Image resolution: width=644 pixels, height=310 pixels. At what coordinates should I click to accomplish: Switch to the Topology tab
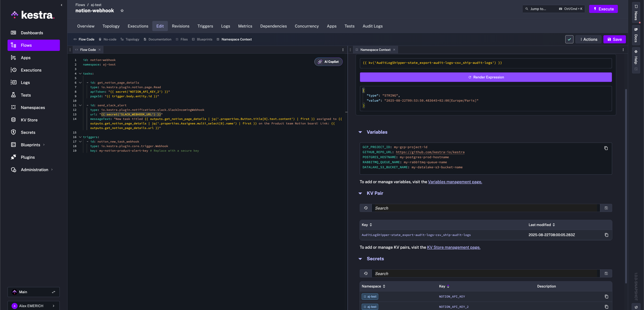pyautogui.click(x=111, y=26)
